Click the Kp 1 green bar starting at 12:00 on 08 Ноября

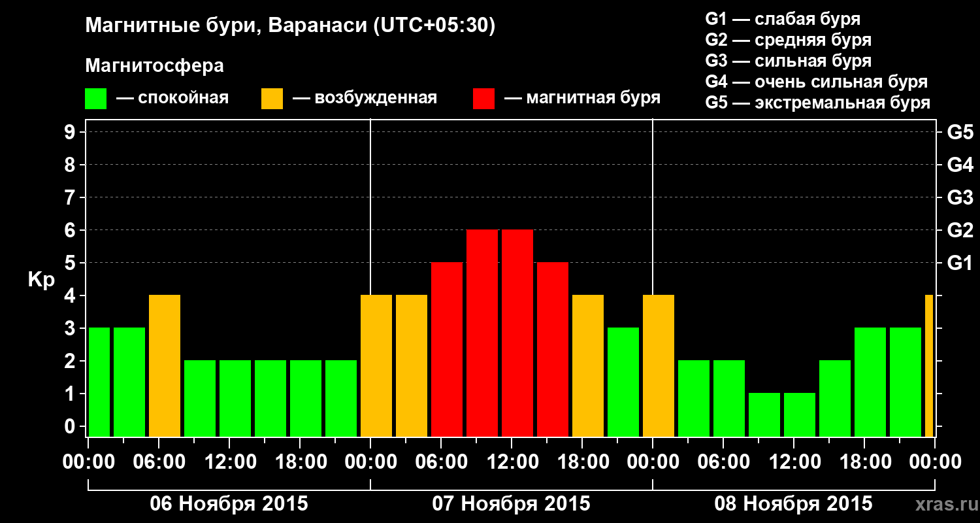pyautogui.click(x=800, y=415)
